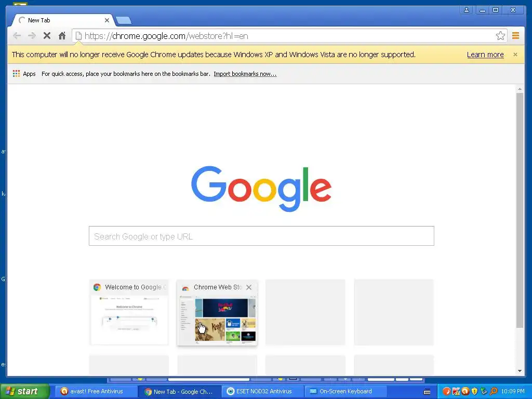Screen dimensions: 532x399
Task: Click the Google logo
Action: 261,189
